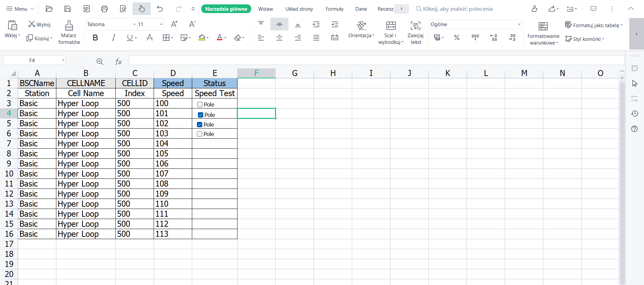The height and width of the screenshot is (285, 644).
Task: Open the Menu button
Action: [x=20, y=9]
